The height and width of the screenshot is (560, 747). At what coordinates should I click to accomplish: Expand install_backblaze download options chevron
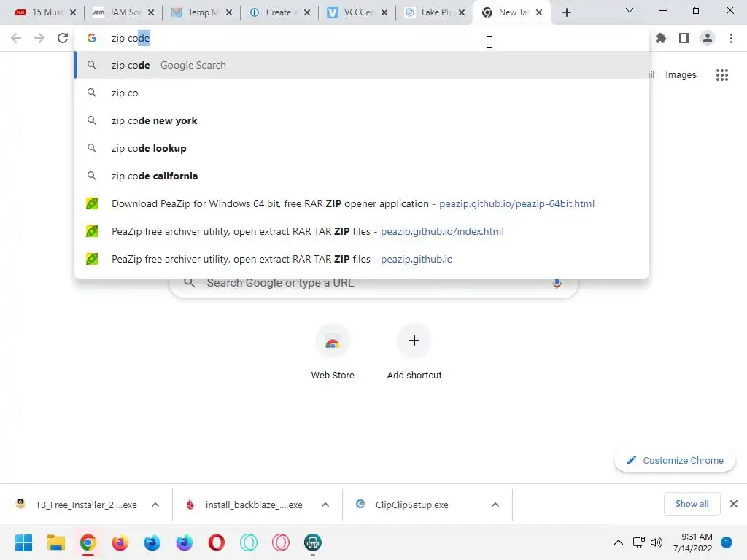(325, 505)
